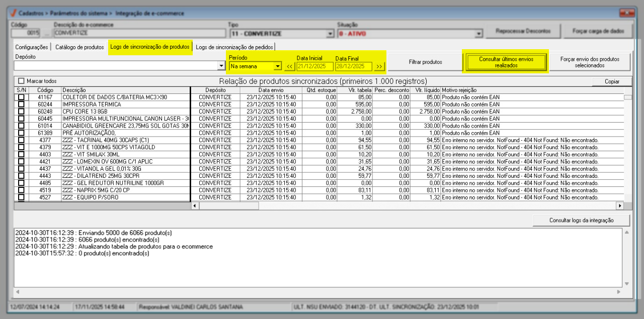Click the next period double-arrow button
This screenshot has width=644, height=319.
coord(379,66)
